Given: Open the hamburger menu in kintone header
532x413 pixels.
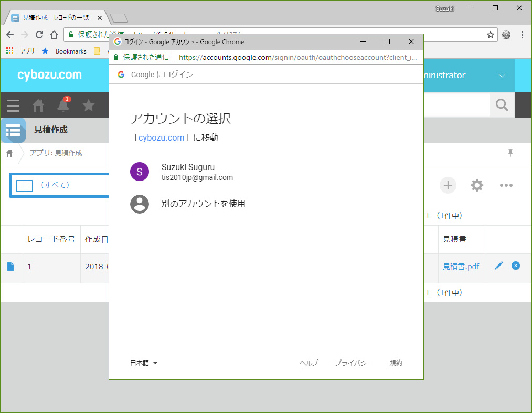Looking at the screenshot, I should pyautogui.click(x=13, y=105).
